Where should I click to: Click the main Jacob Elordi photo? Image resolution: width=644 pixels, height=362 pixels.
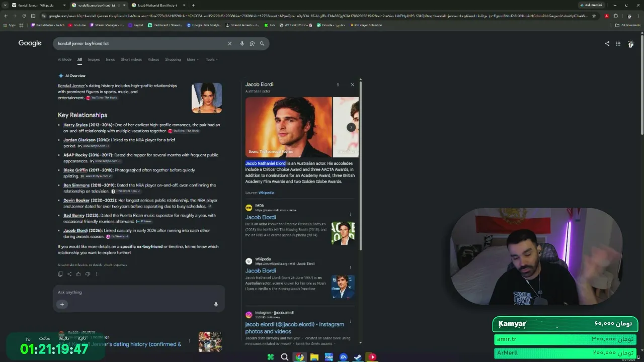click(289, 127)
